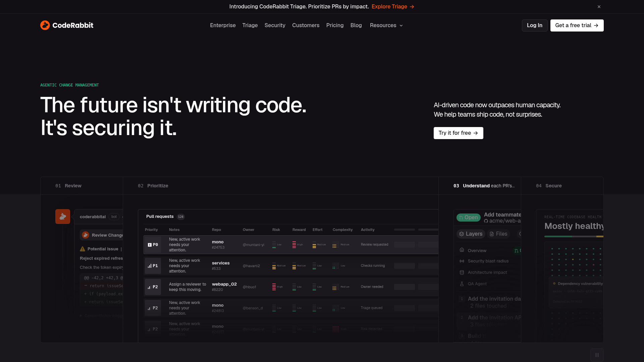Click the rabbit icon next to Review Changes
Image resolution: width=644 pixels, height=362 pixels.
86,235
